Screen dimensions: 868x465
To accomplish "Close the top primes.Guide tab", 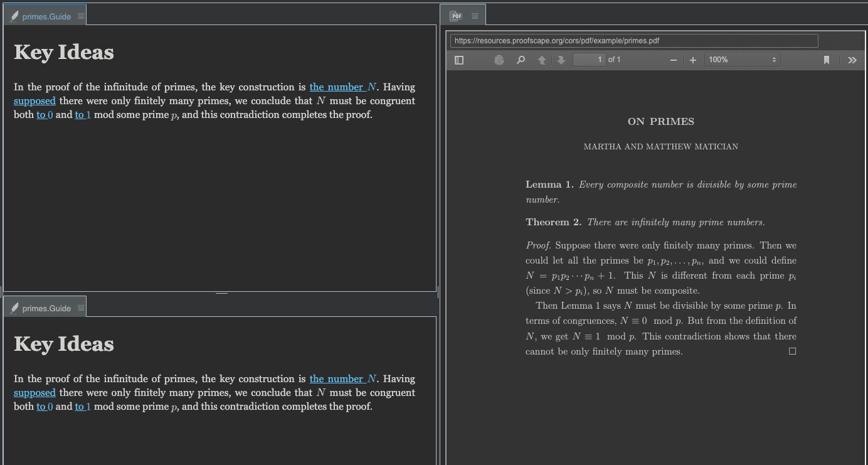I will 81,16.
